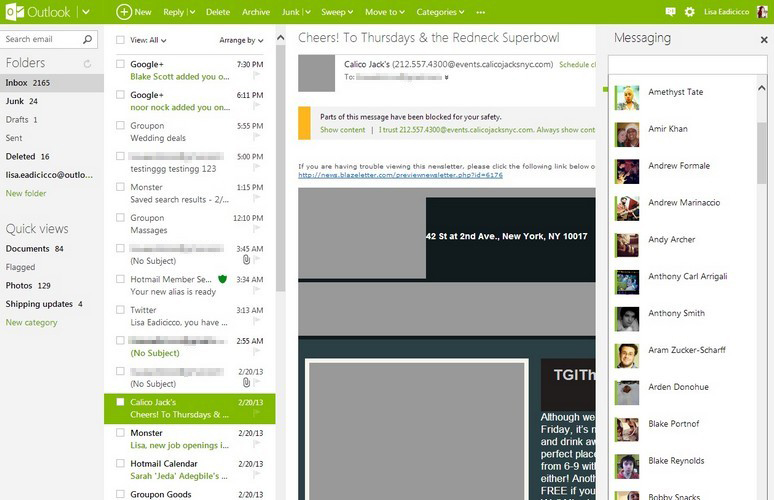Open the Outlook app switcher arrow
Viewport: 775px width, 500px height.
86,12
